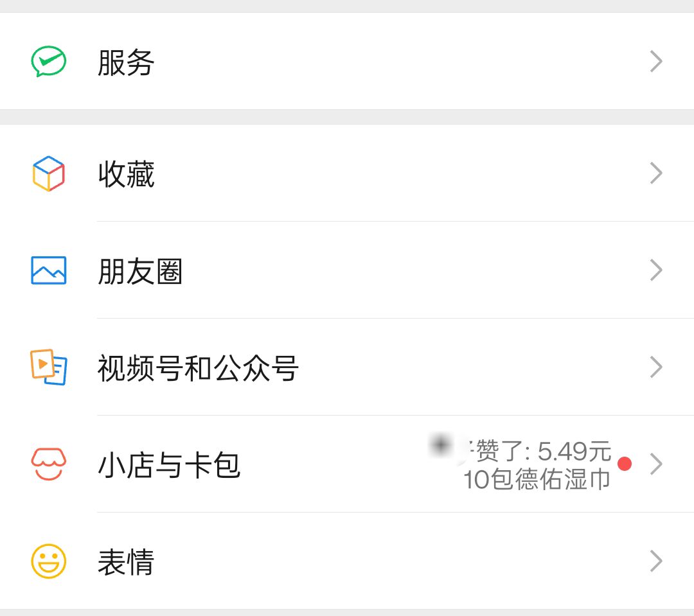Open the 视频号和公众号 chevron arrow
This screenshot has height=616, width=694.
pyautogui.click(x=655, y=367)
